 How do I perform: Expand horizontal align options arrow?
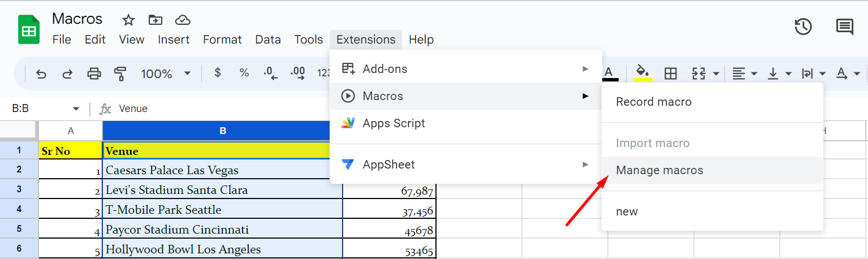tap(754, 74)
